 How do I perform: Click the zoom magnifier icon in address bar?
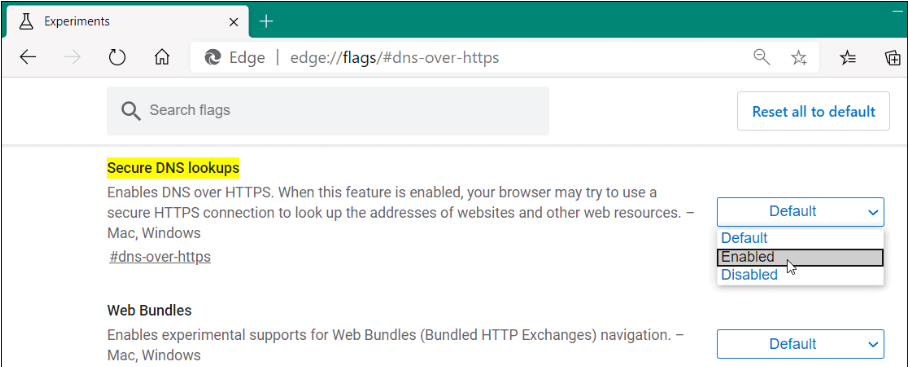click(x=761, y=57)
